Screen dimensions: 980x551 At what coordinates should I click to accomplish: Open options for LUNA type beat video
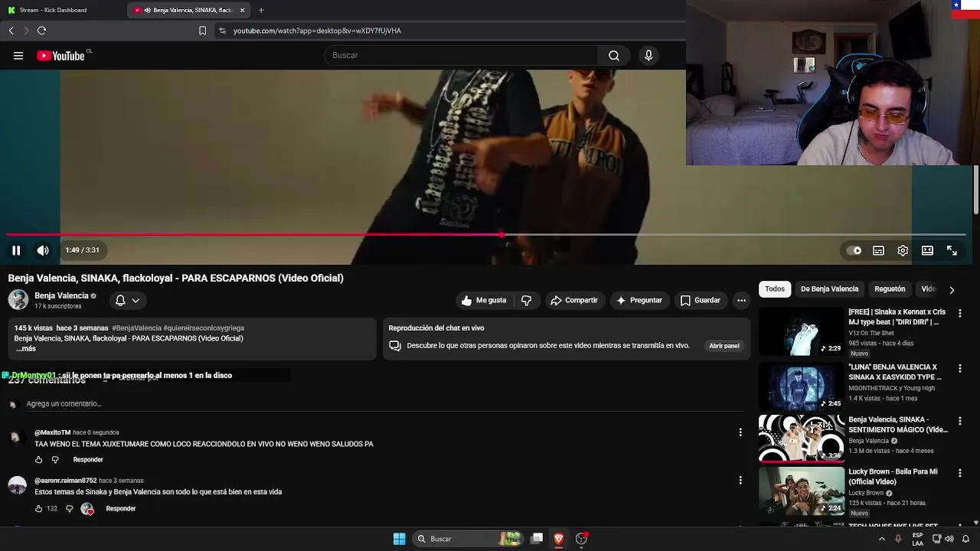[960, 369]
